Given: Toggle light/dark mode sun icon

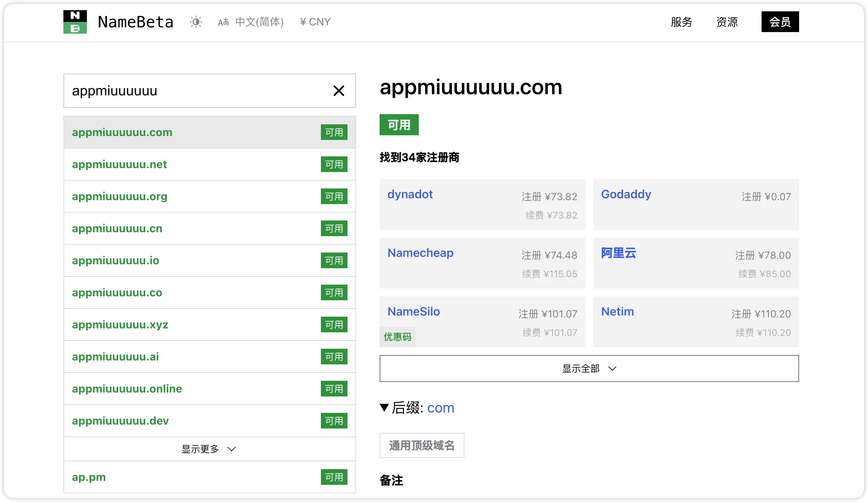Looking at the screenshot, I should pyautogui.click(x=195, y=22).
